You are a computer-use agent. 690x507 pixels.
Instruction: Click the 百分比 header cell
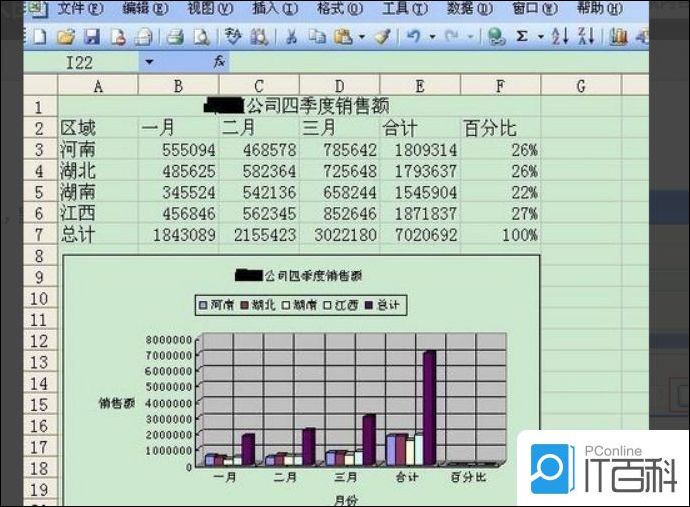[x=500, y=129]
